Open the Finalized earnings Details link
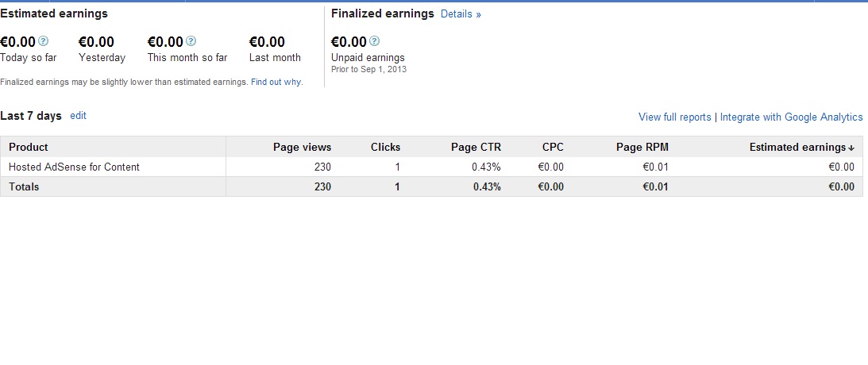 point(461,14)
